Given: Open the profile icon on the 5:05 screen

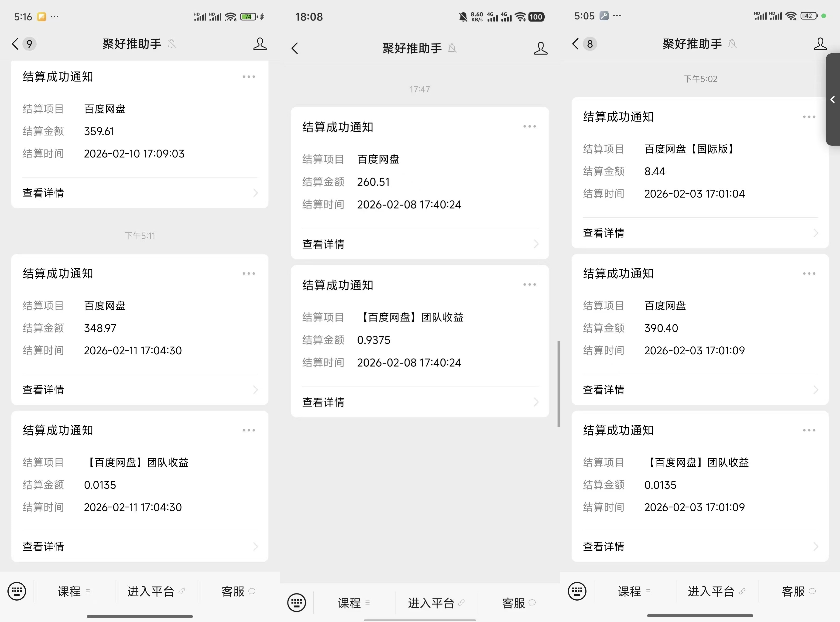Looking at the screenshot, I should coord(820,44).
